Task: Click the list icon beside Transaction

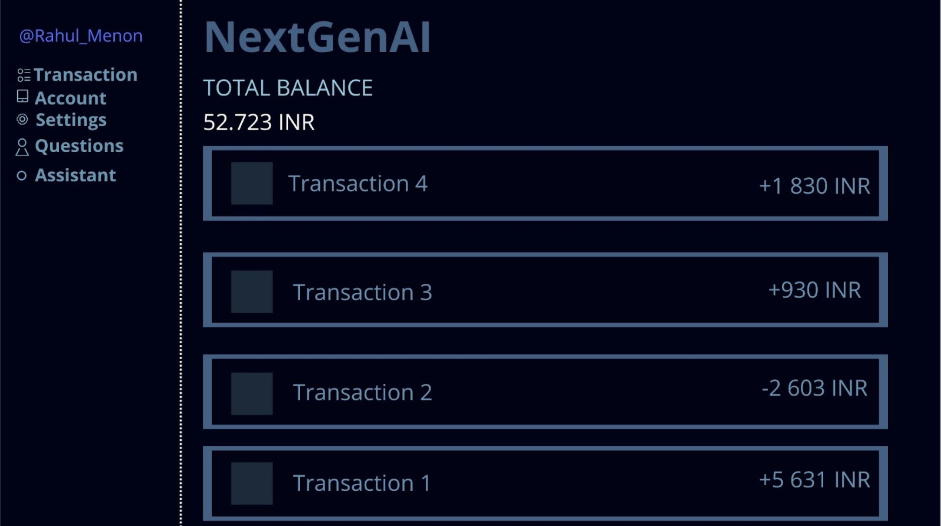Action: tap(24, 75)
